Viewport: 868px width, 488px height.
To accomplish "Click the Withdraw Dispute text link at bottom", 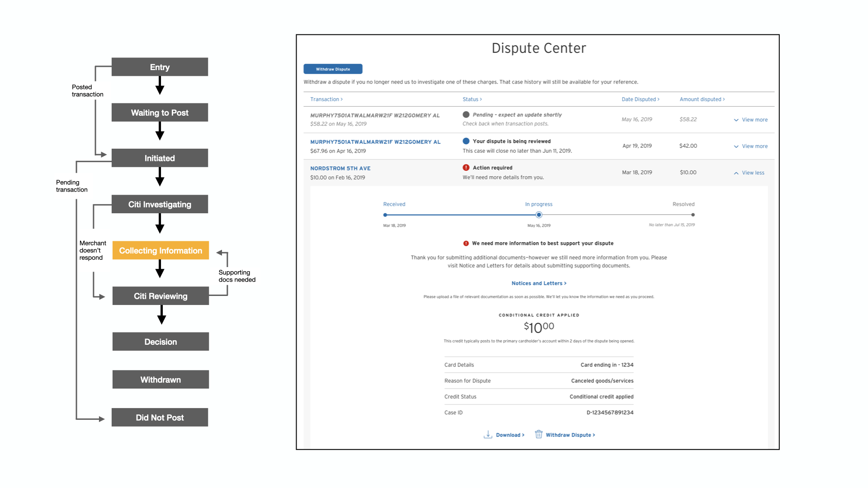I will (570, 435).
